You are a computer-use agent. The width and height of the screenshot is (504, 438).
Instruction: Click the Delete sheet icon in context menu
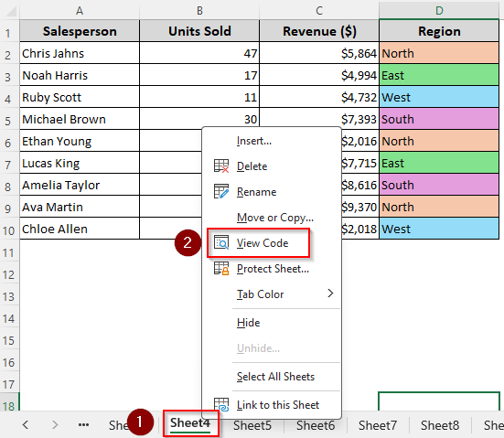pyautogui.click(x=221, y=166)
